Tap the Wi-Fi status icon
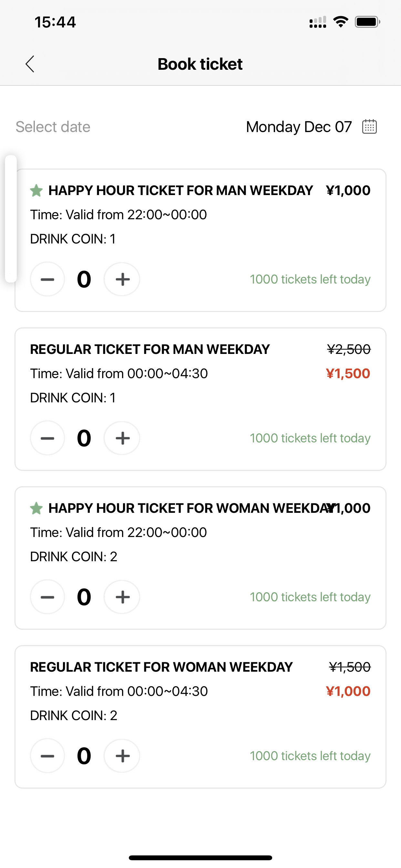401x868 pixels. coord(341,22)
